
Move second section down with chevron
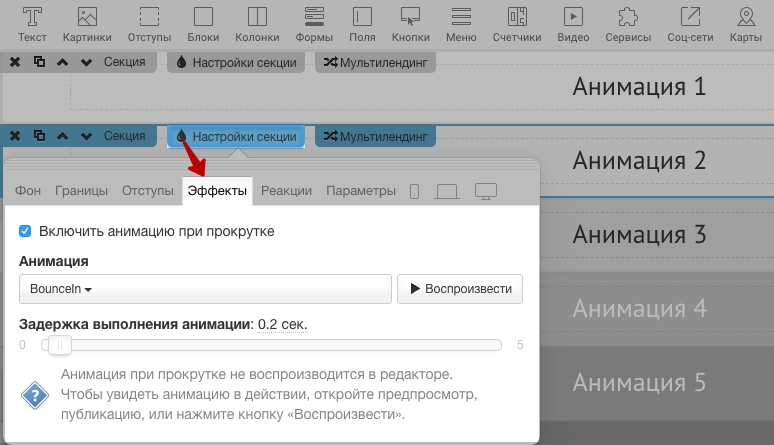point(86,136)
